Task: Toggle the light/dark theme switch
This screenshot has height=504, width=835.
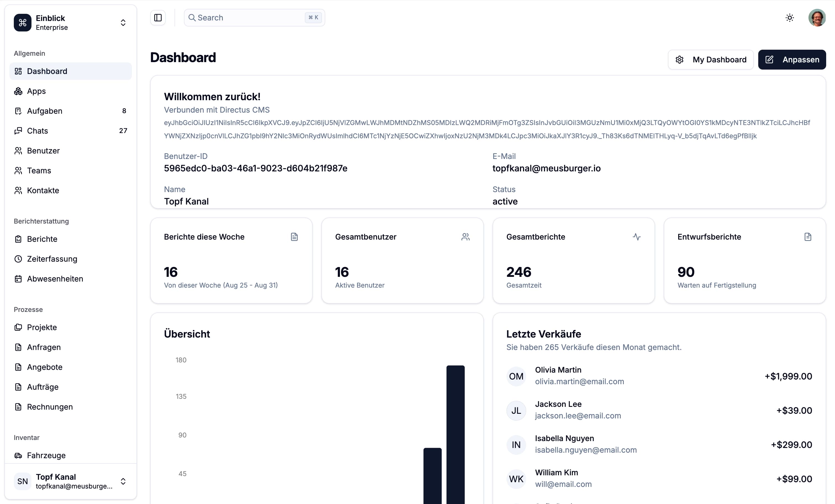Action: pyautogui.click(x=790, y=18)
